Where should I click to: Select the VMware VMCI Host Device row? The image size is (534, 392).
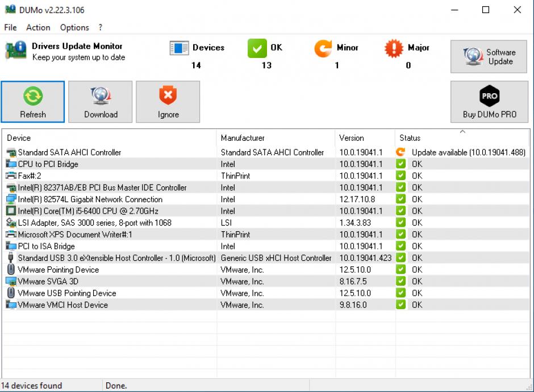[x=266, y=305]
